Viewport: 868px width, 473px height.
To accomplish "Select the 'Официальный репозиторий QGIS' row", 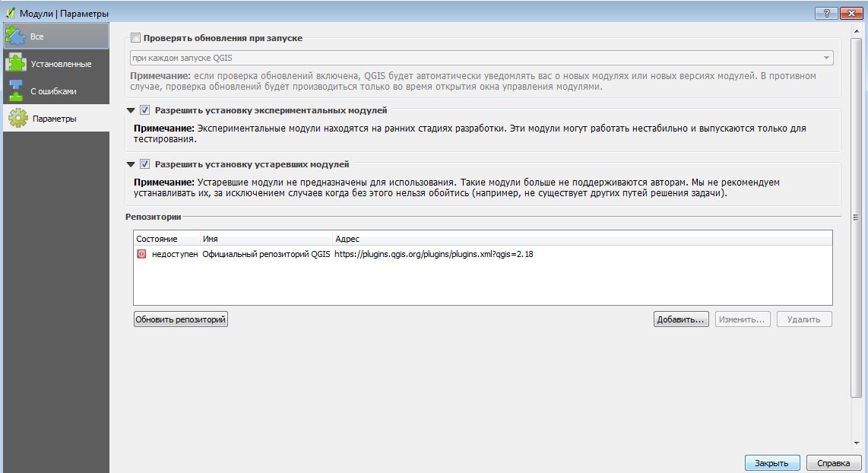I will tap(483, 254).
